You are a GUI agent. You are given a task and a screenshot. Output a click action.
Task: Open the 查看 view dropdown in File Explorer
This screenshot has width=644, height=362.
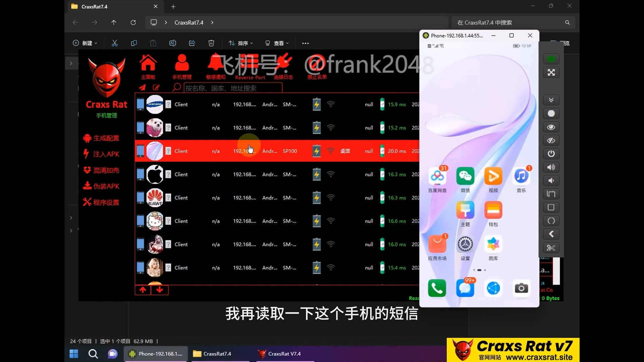pos(277,43)
